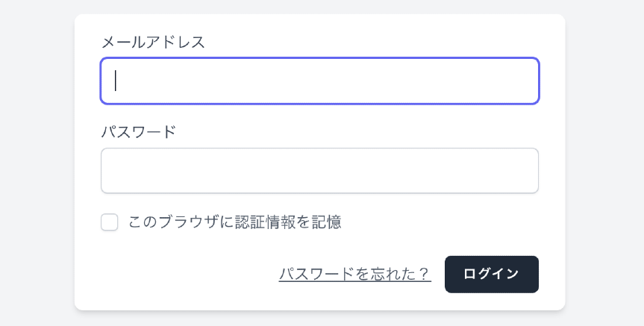The height and width of the screenshot is (326, 644).
Task: Tick the remember credentials box
Action: pyautogui.click(x=110, y=222)
